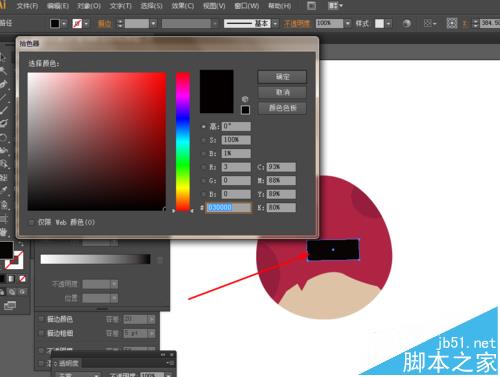500x377 pixels.
Task: Click the out-of-gamut cube warning icon
Action: pyautogui.click(x=245, y=99)
